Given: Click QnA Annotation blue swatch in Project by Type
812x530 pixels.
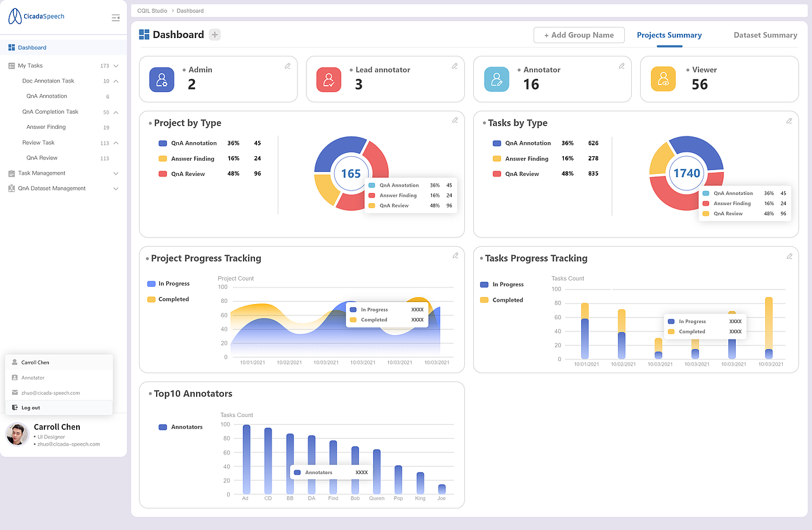Looking at the screenshot, I should [x=163, y=143].
